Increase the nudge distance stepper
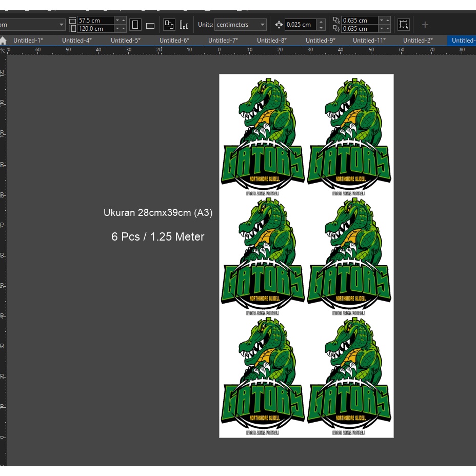476x476 pixels. click(321, 22)
